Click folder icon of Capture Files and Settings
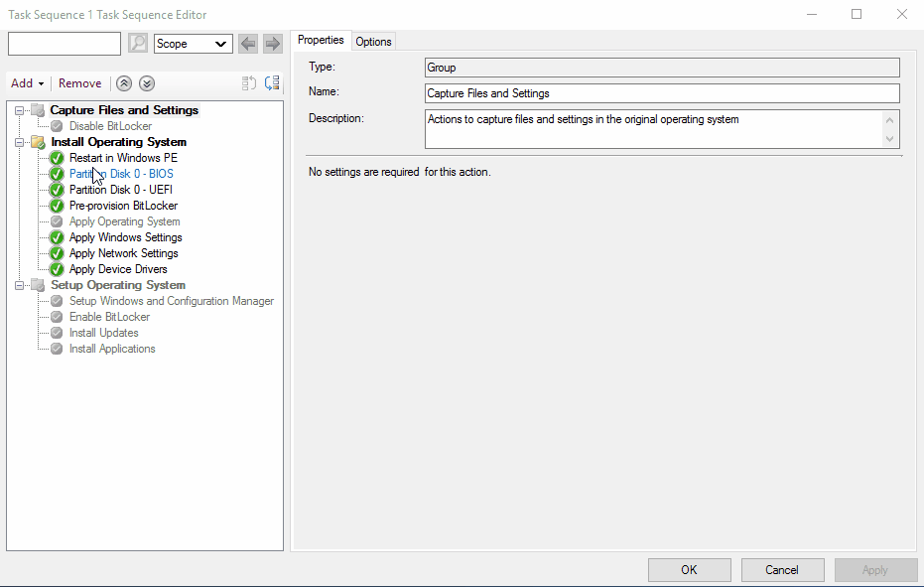 click(x=38, y=110)
